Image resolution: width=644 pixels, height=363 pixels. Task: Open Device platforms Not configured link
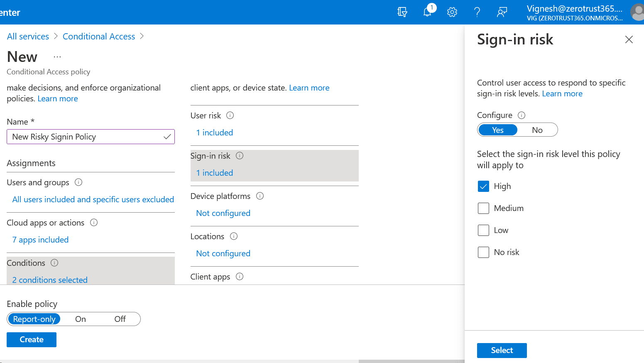pos(223,213)
